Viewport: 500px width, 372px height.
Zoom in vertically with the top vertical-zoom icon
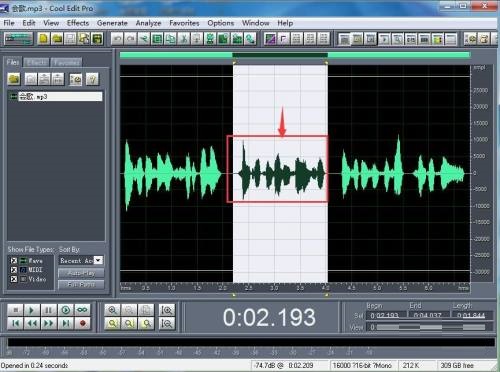click(x=167, y=310)
